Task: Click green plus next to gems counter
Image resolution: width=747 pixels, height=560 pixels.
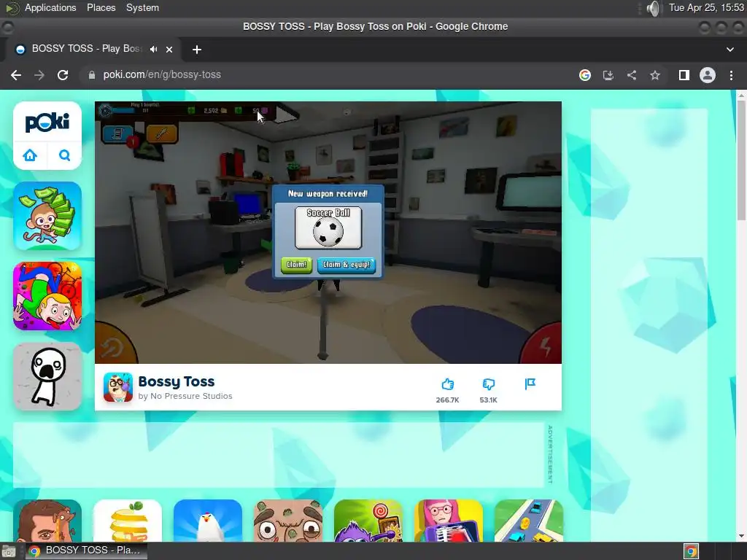Action: 239,111
